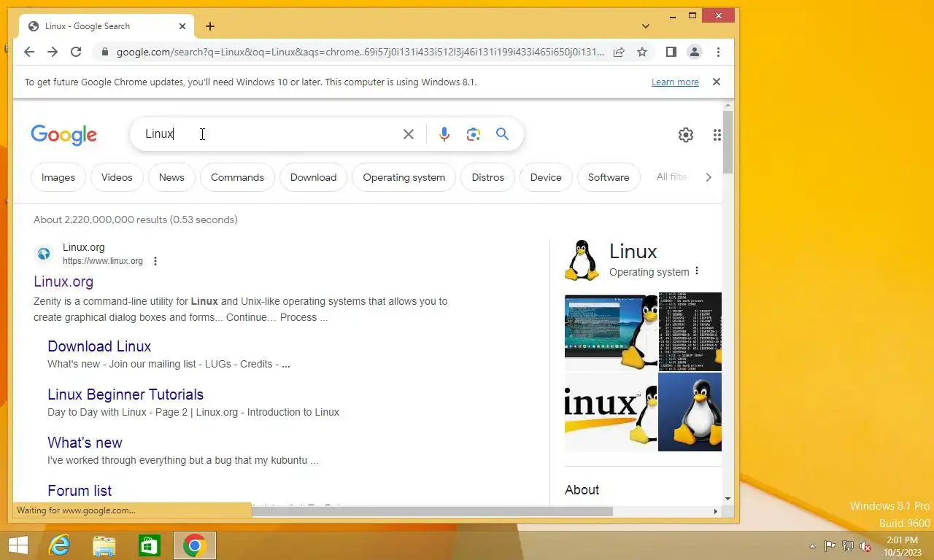Click the vertical page scrollbar thumb
This screenshot has height=560, width=934.
727,142
